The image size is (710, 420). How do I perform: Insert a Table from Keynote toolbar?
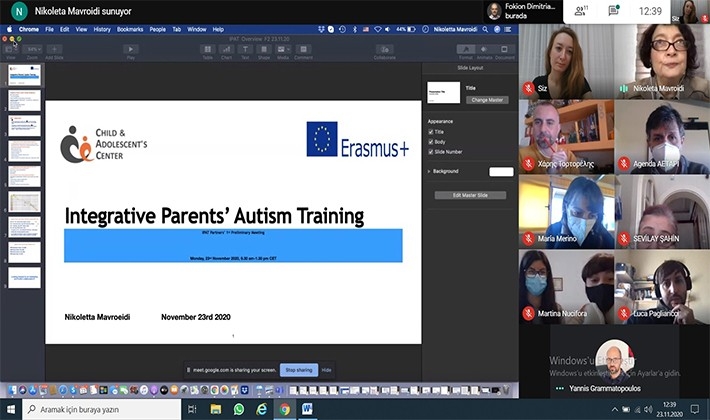pyautogui.click(x=207, y=49)
